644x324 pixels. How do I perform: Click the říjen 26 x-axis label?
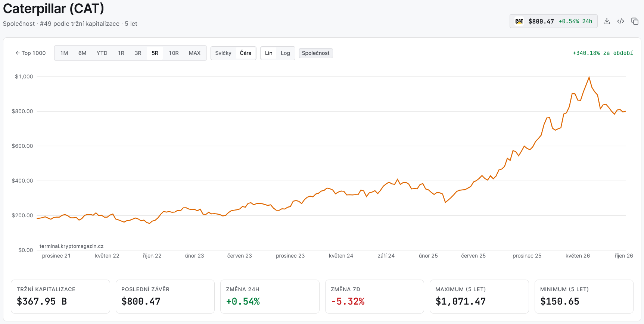[x=624, y=256]
